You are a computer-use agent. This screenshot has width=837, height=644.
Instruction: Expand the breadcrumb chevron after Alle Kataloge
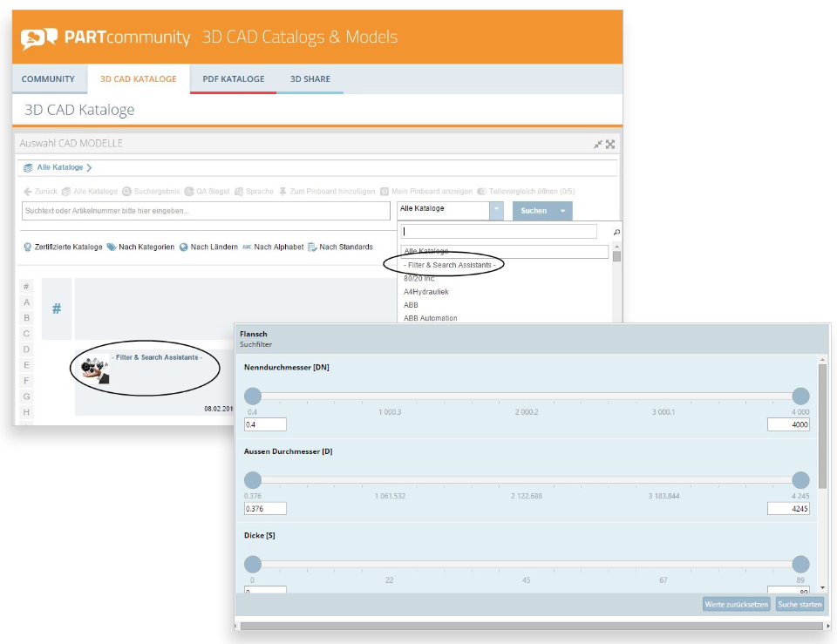coord(89,167)
